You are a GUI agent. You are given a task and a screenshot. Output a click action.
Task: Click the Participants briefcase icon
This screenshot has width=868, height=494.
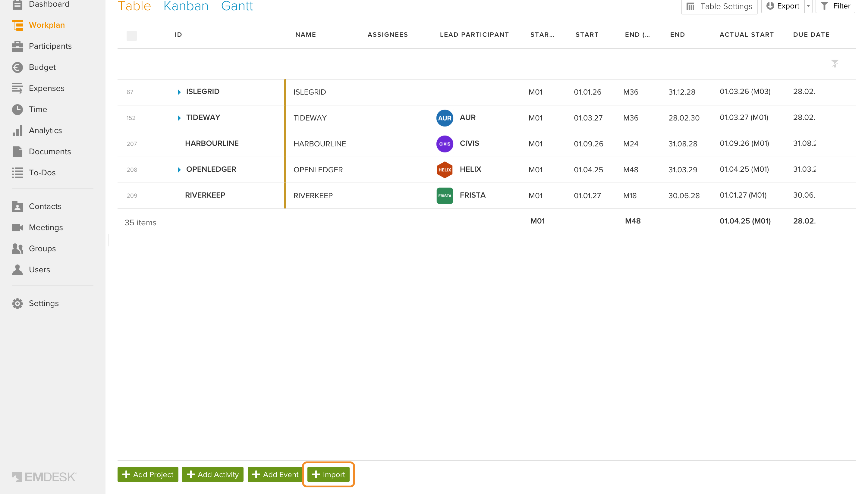click(17, 46)
